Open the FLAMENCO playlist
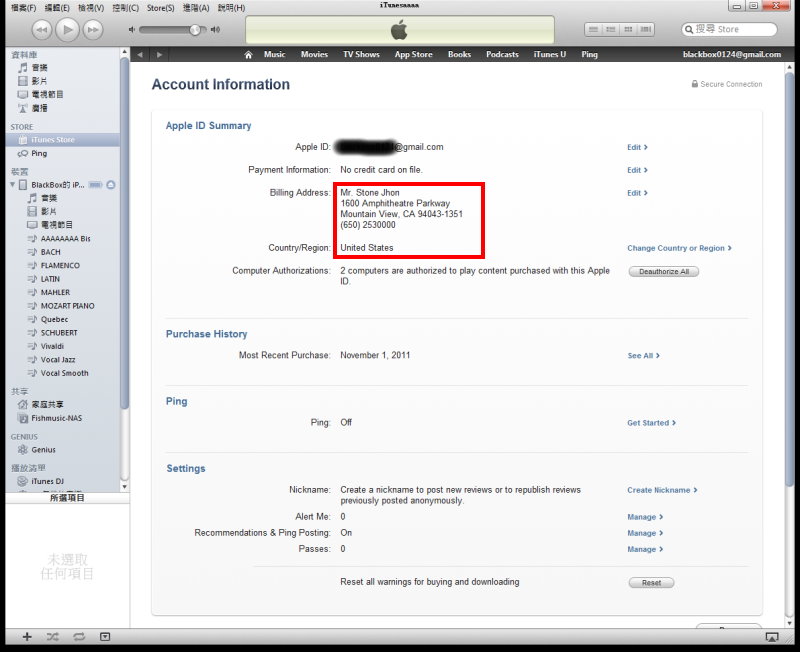The image size is (800, 652). click(x=60, y=265)
